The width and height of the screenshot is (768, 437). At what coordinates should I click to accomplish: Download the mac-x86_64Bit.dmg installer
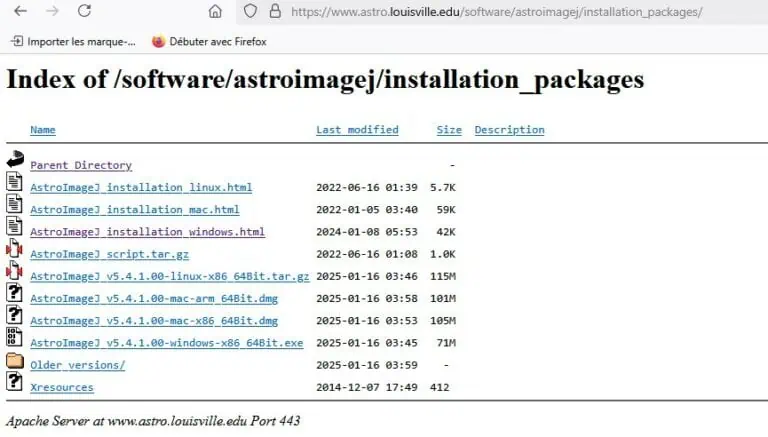pos(154,321)
